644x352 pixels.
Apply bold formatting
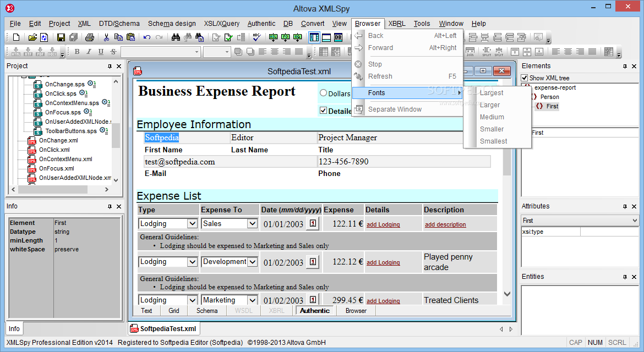[x=77, y=51]
